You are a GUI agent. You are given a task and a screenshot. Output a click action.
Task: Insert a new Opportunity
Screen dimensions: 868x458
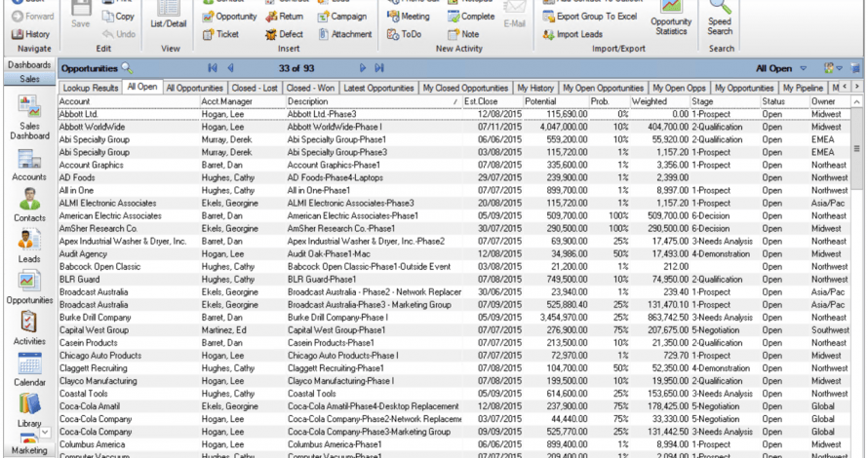[230, 17]
